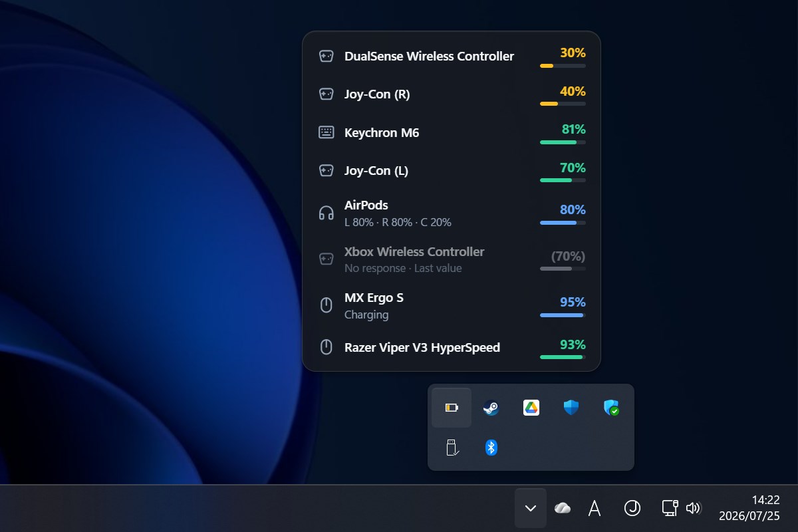The height and width of the screenshot is (532, 798).
Task: Click the Joy-Con (R) 40% battery bar
Action: [563, 104]
